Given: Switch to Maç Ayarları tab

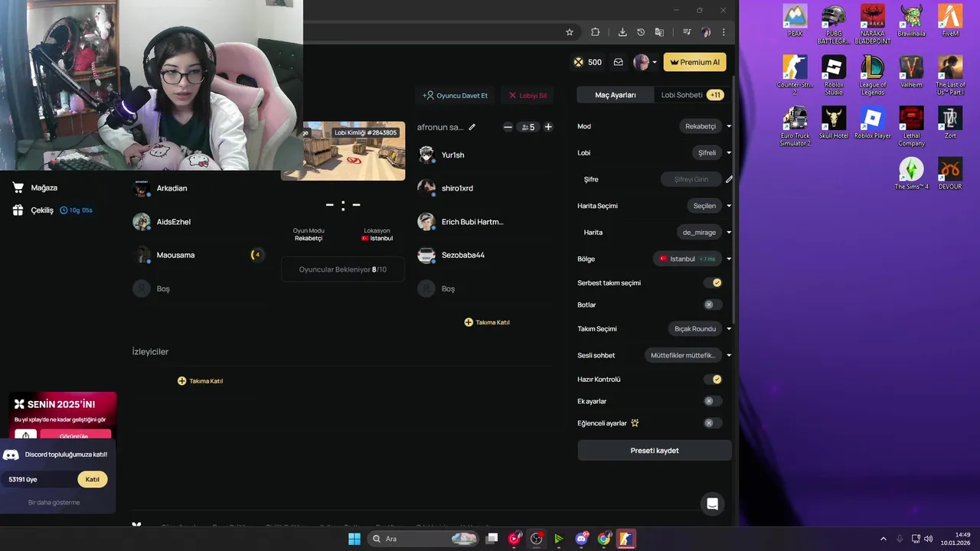Looking at the screenshot, I should [616, 95].
